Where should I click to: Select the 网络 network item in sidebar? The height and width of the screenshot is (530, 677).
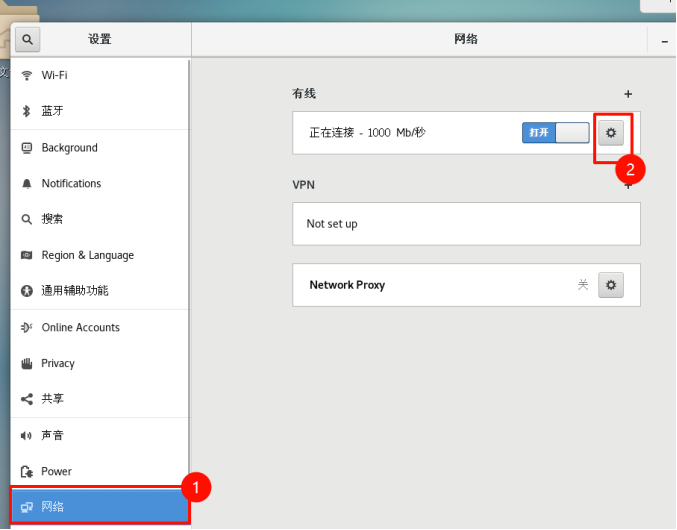pos(99,506)
